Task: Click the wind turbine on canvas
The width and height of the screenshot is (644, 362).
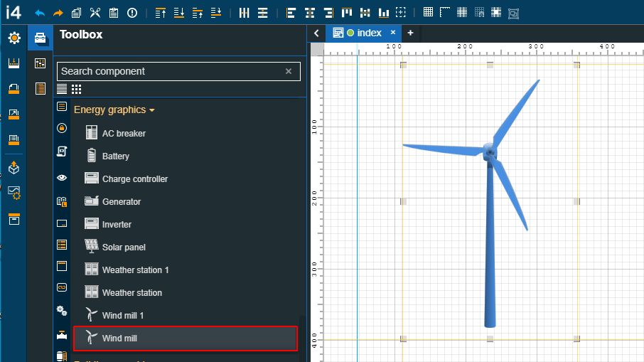Action: tap(490, 201)
